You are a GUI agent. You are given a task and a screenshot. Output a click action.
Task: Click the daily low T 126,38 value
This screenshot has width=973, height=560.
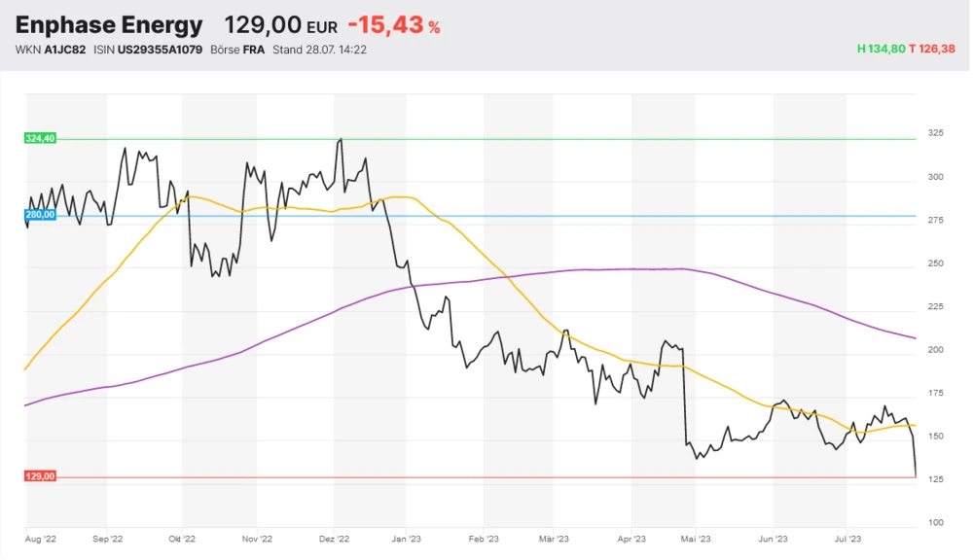[x=932, y=49]
